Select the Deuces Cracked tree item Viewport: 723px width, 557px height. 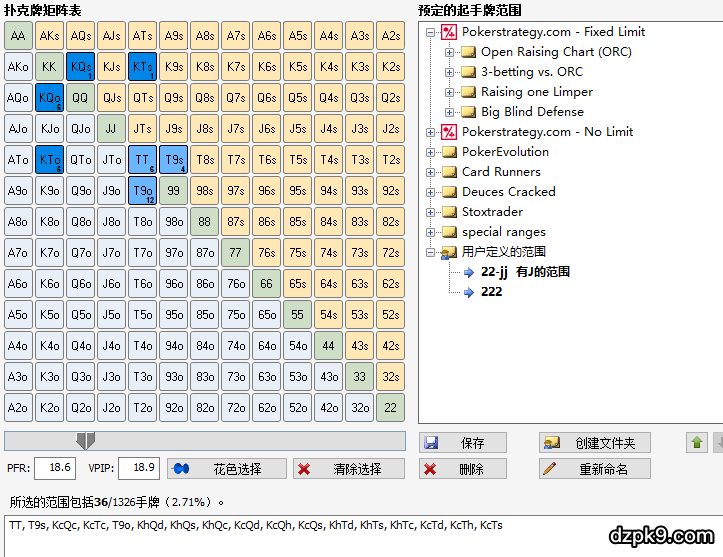[508, 192]
